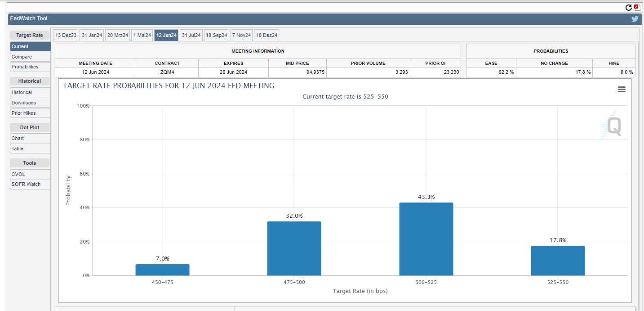Click the 500-525 bar showing 43.3%
644x311 pixels.
point(426,239)
